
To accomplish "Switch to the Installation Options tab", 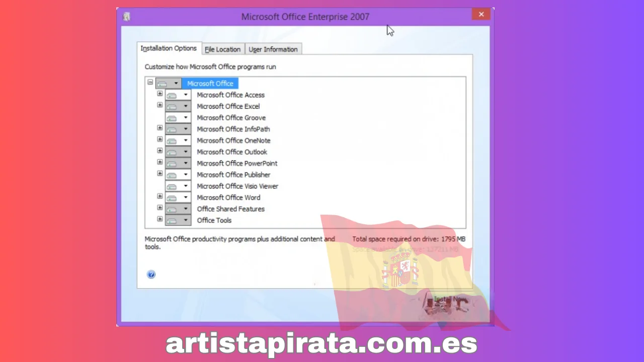I will [169, 48].
